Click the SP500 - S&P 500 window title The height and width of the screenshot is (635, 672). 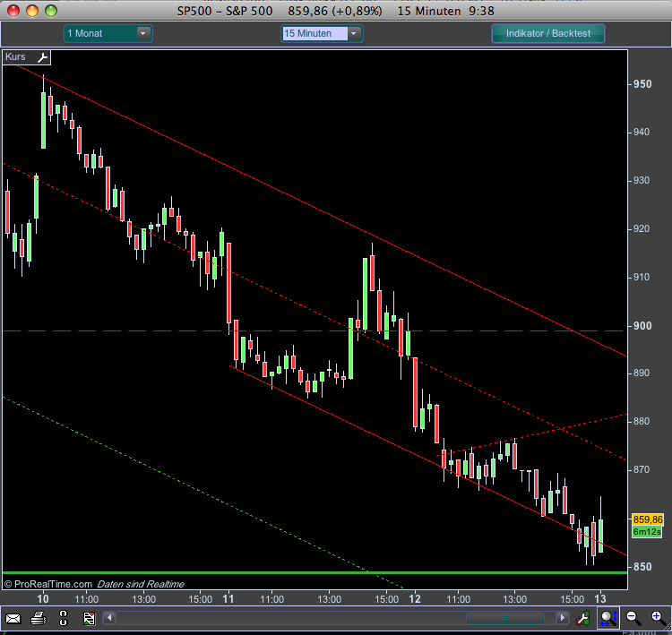pos(225,11)
